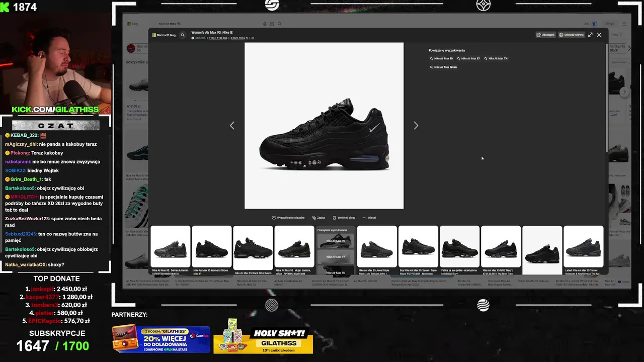
Task: Open the Więcej more options menu
Action: click(x=369, y=218)
